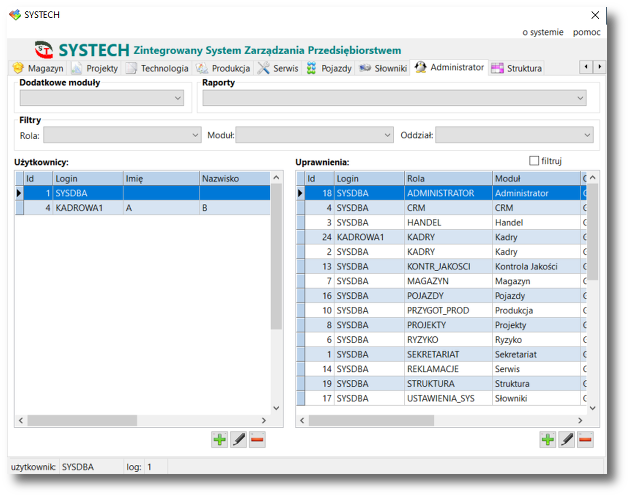Click the SYSTECH logo in header

pyautogui.click(x=44, y=50)
